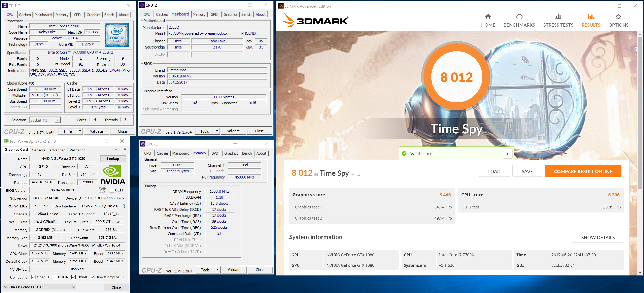Click BIOS export share arrow icon
The height and width of the screenshot is (293, 644).
tap(102, 190)
